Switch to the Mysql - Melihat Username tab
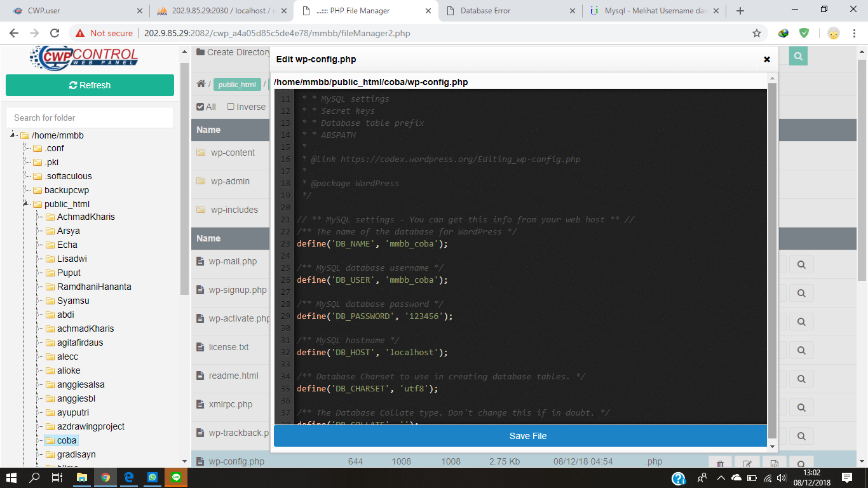Image resolution: width=868 pixels, height=488 pixels. (654, 11)
